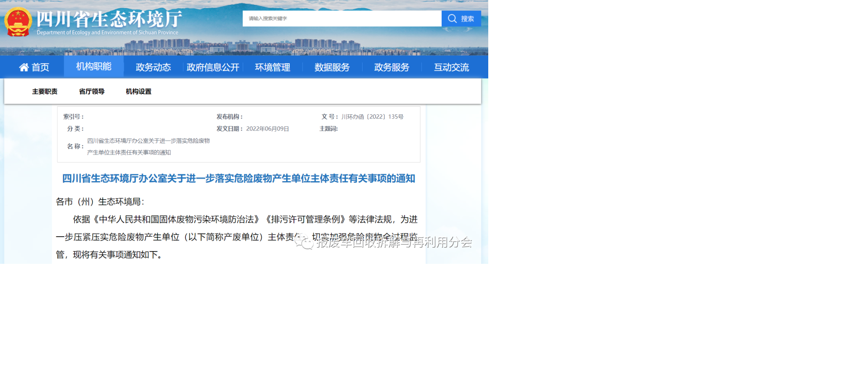The height and width of the screenshot is (370, 868).
Task: Click document number 川环办函〔2022〕135号
Action: tap(373, 117)
